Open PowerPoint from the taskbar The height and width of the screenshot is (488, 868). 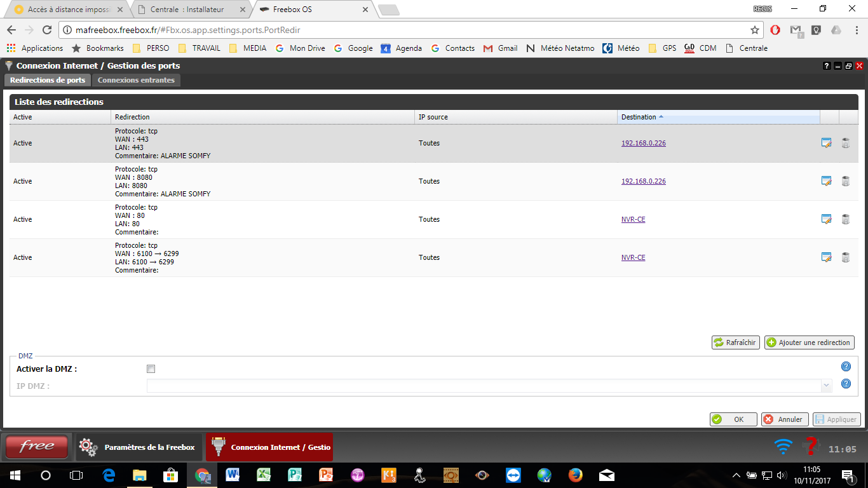pyautogui.click(x=326, y=475)
